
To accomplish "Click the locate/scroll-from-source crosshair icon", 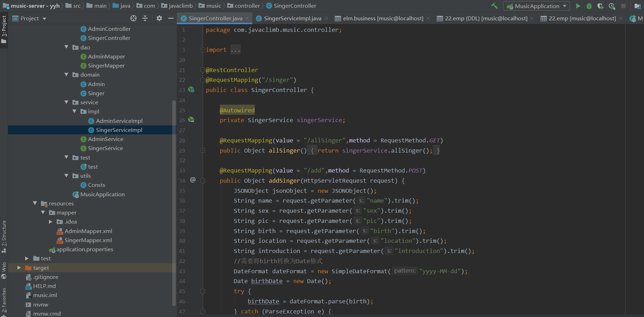I will [133, 18].
